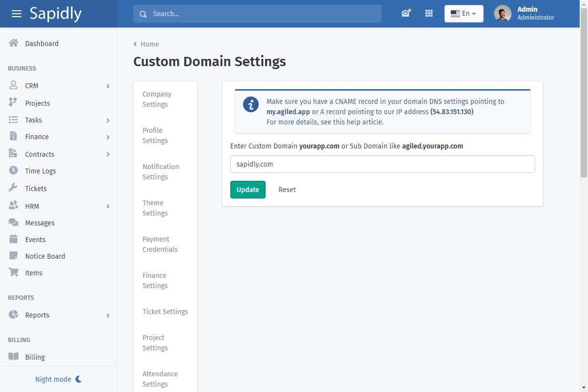
Task: Click the Reset button
Action: 287,190
